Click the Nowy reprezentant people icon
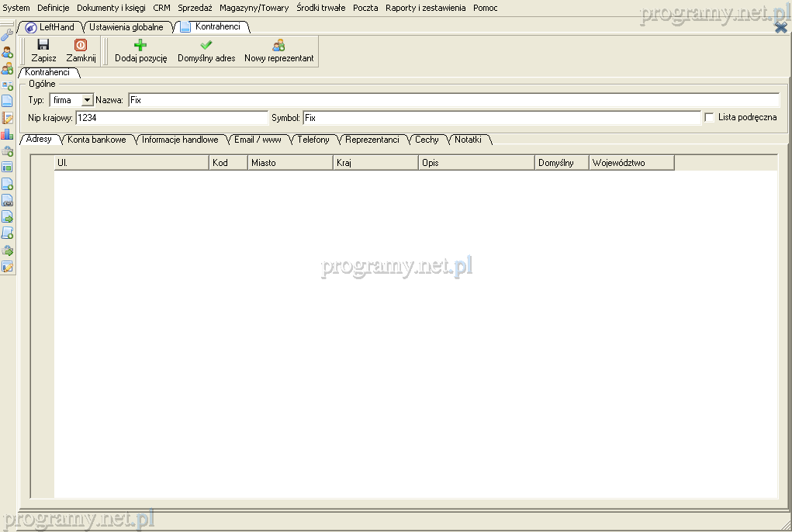792x532 pixels. coord(278,45)
